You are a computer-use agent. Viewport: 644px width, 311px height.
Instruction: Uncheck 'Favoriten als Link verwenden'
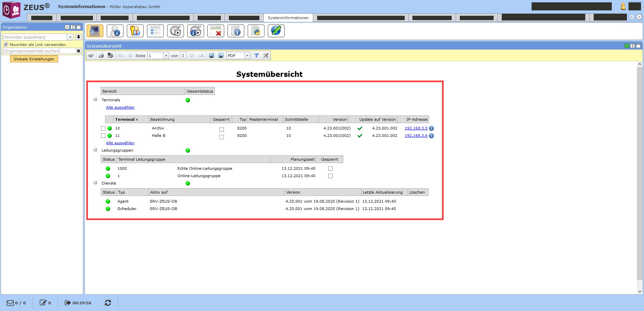pyautogui.click(x=6, y=45)
